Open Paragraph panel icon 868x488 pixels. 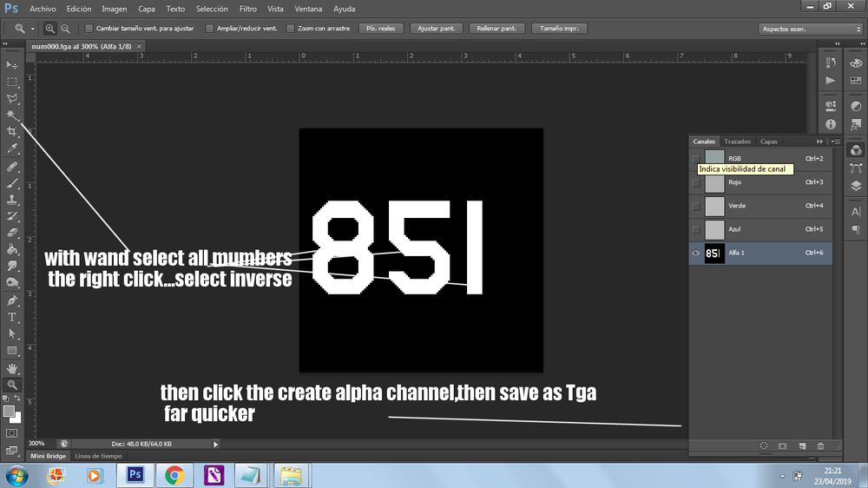(x=856, y=229)
